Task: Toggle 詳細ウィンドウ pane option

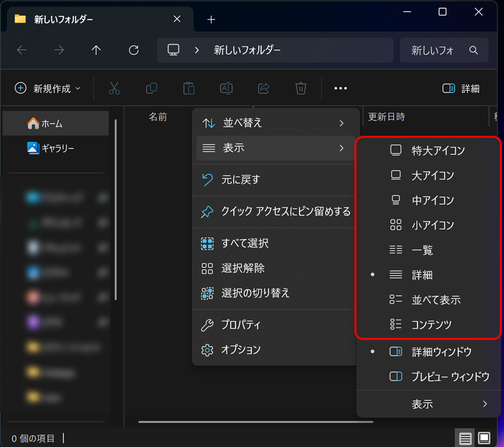Action: click(x=441, y=352)
